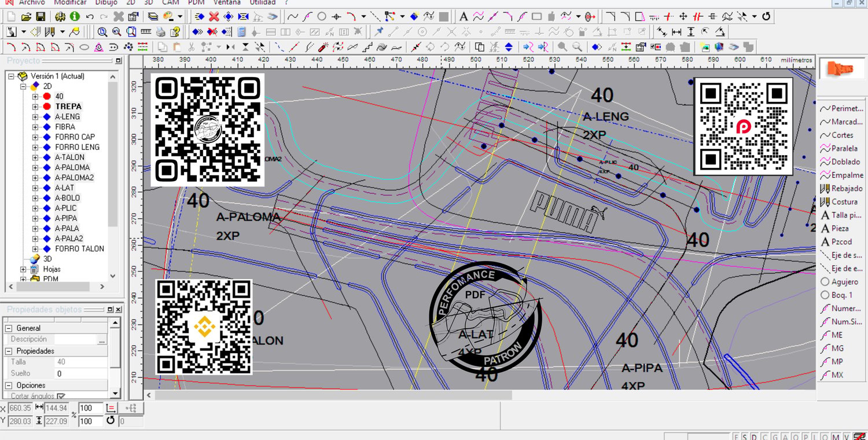Screen dimensions: 868x440
Task: Click the mirror horizontal bowtie icon
Action: tap(231, 47)
